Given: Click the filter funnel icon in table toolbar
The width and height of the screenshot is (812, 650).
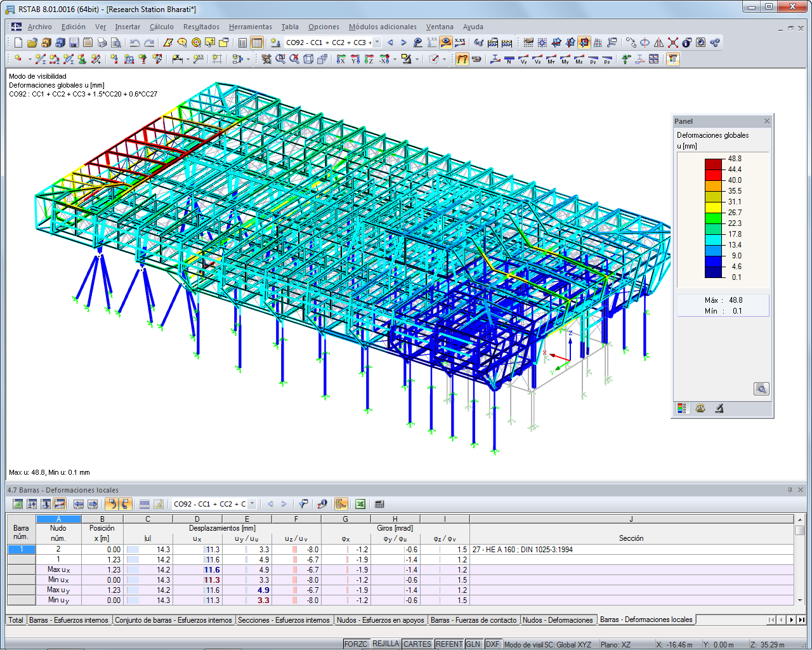Looking at the screenshot, I should pyautogui.click(x=303, y=504).
